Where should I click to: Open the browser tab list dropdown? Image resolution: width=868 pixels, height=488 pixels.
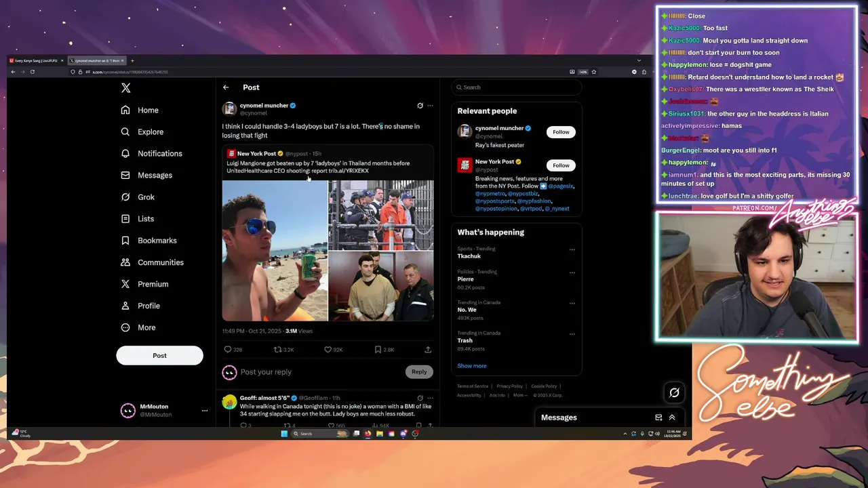point(639,60)
